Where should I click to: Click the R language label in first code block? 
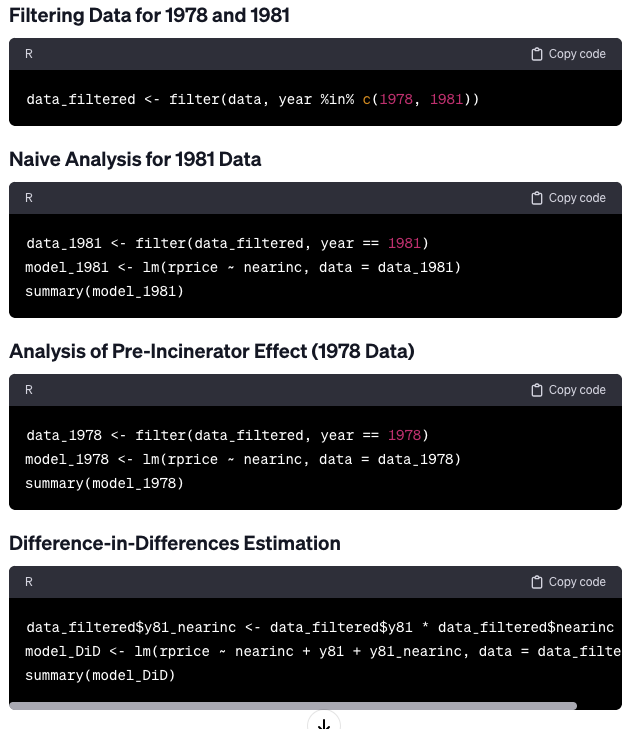click(29, 54)
